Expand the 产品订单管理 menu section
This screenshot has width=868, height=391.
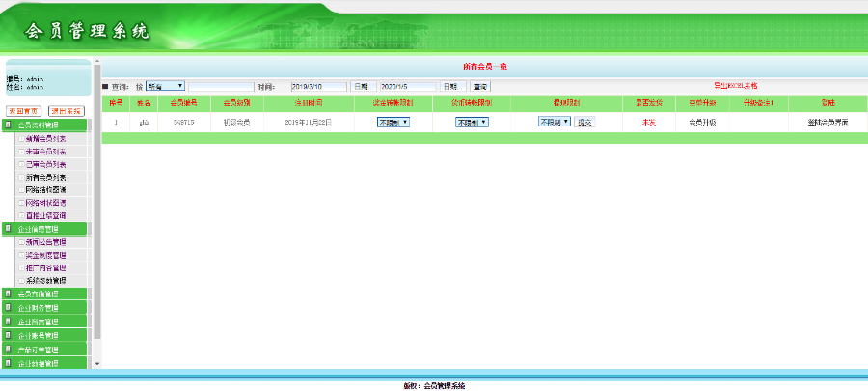tap(44, 349)
